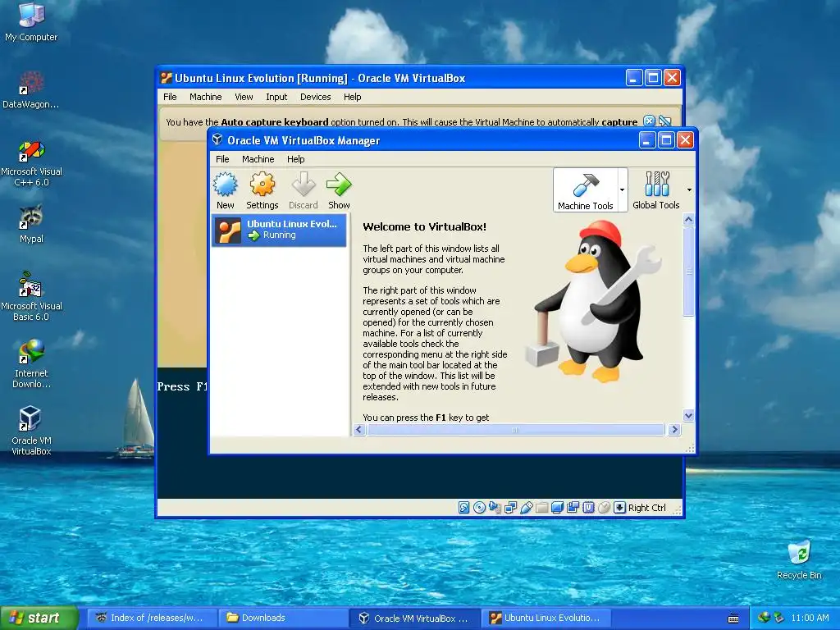
Task: Click the scroll up arrow in welcome pane
Action: tap(688, 219)
